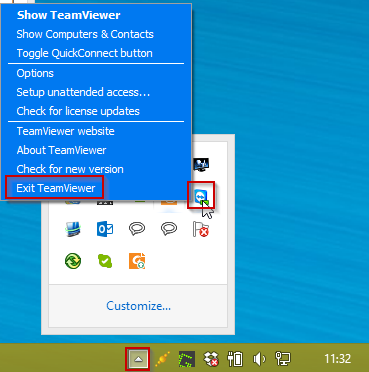Collapse the hidden icons tray arrow
The width and height of the screenshot is (369, 372).
(x=137, y=359)
